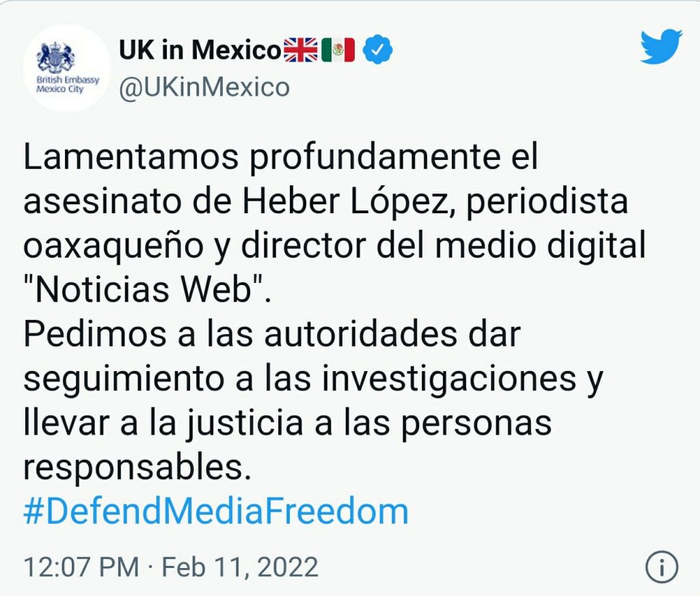The width and height of the screenshot is (700, 596).
Task: Click the Feb 11, 2022 date
Action: [x=240, y=567]
